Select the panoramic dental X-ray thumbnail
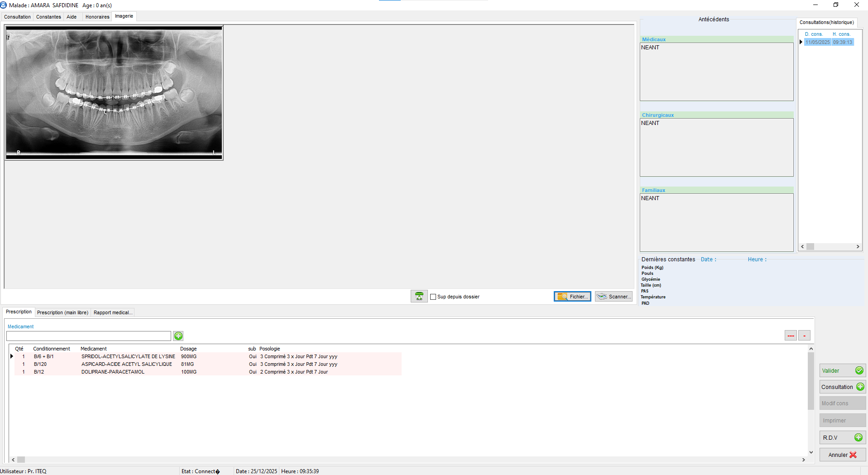The image size is (868, 475). [114, 93]
